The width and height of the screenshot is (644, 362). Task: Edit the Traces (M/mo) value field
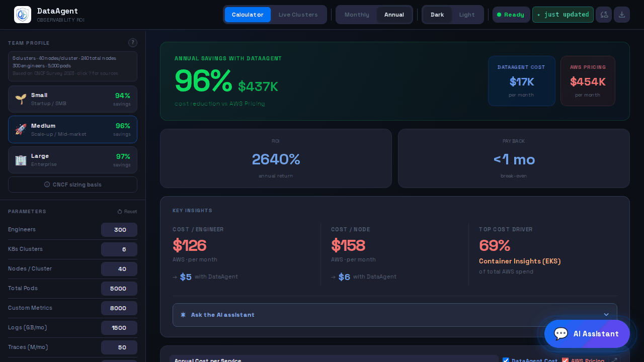tap(119, 347)
